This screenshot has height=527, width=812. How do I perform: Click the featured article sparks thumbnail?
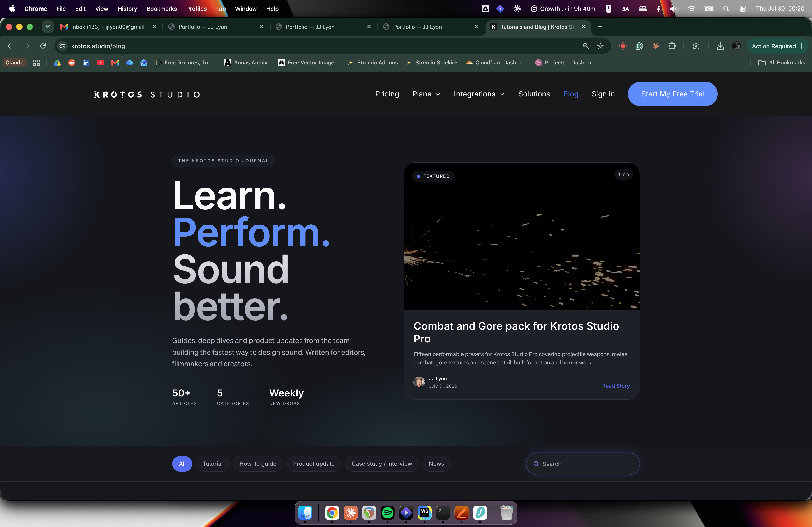(x=522, y=236)
